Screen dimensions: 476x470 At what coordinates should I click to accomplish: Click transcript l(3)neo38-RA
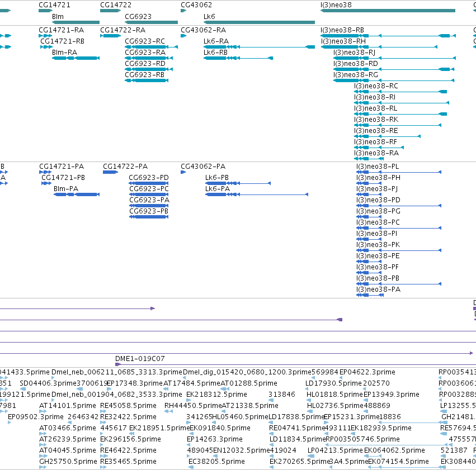[x=376, y=154]
